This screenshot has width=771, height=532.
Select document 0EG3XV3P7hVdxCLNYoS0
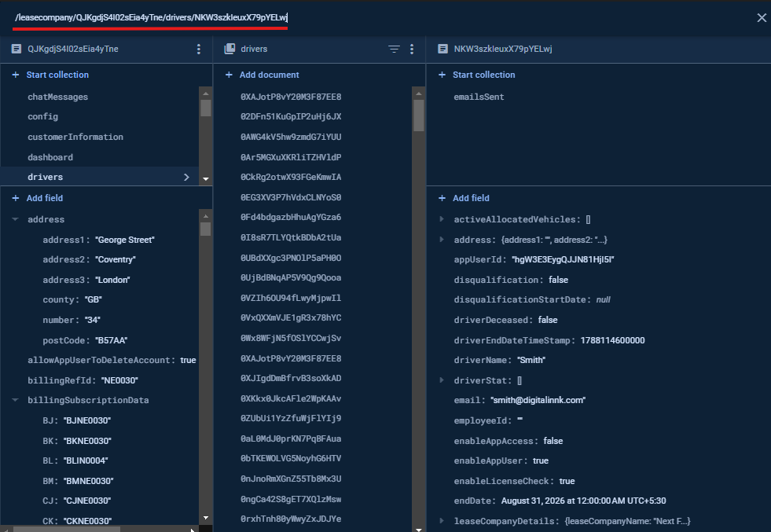pyautogui.click(x=291, y=197)
